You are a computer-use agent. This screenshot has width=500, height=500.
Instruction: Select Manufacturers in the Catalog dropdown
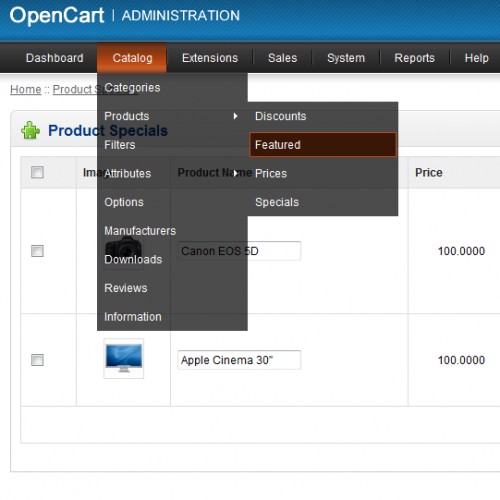point(172,231)
